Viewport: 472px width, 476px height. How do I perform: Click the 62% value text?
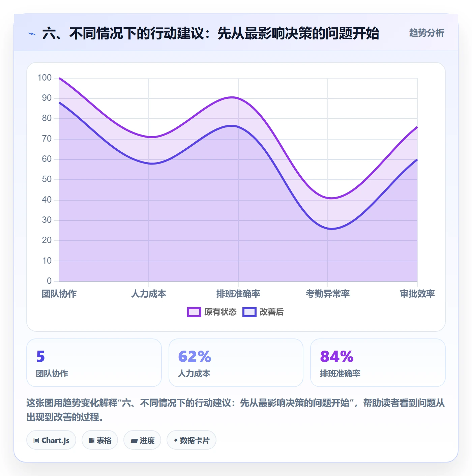click(x=195, y=356)
